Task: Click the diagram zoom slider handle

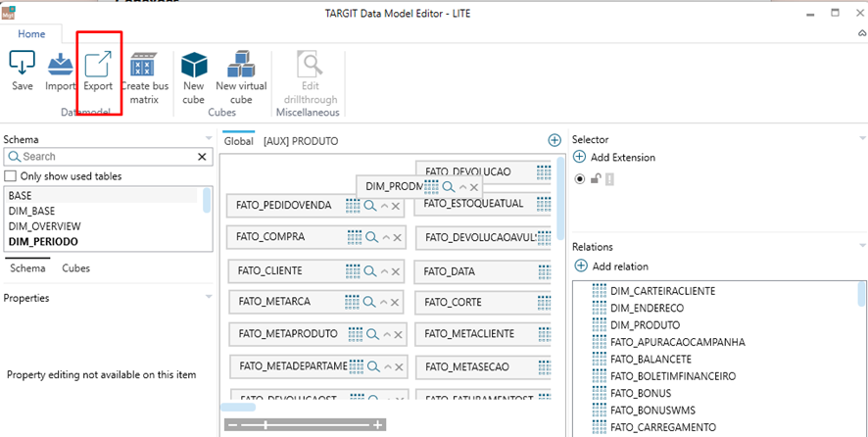Action: click(266, 425)
